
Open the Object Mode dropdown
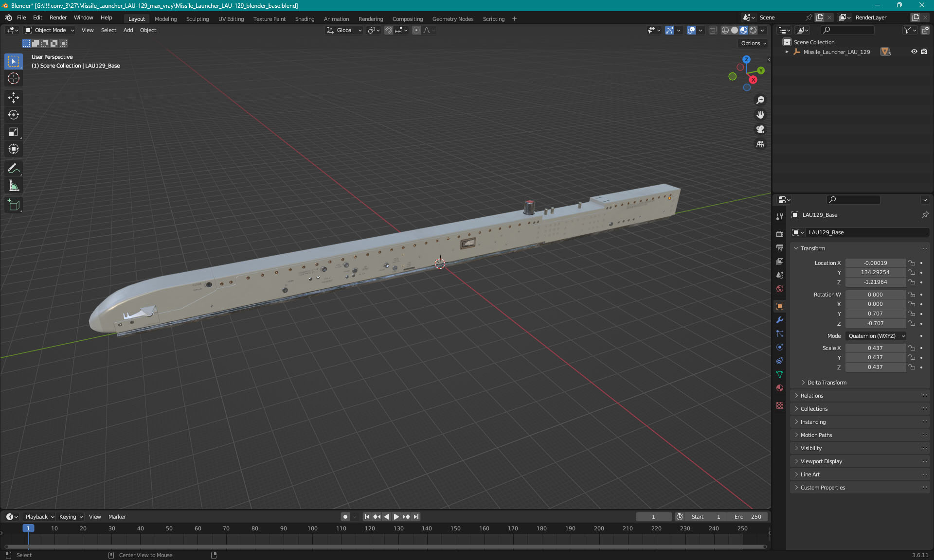pyautogui.click(x=50, y=30)
